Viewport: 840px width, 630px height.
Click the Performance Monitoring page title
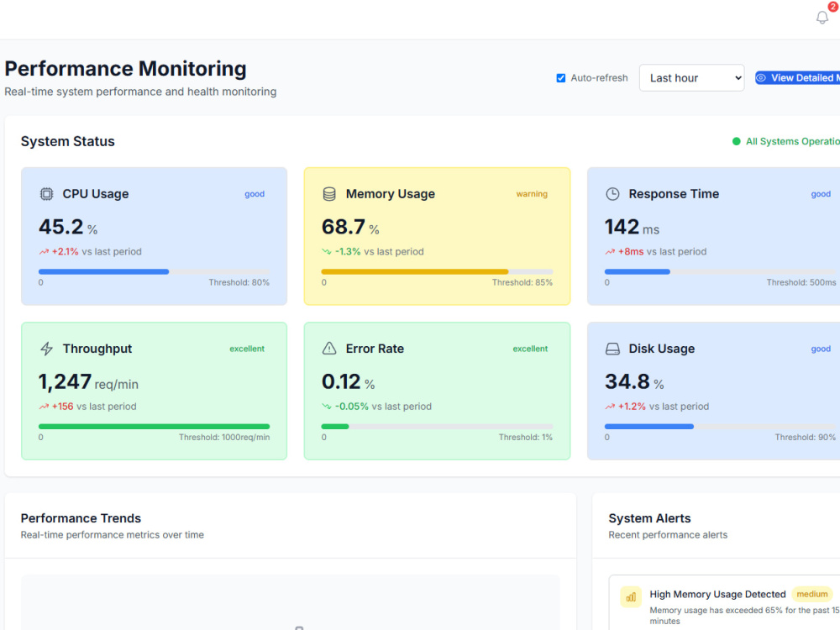(x=125, y=69)
